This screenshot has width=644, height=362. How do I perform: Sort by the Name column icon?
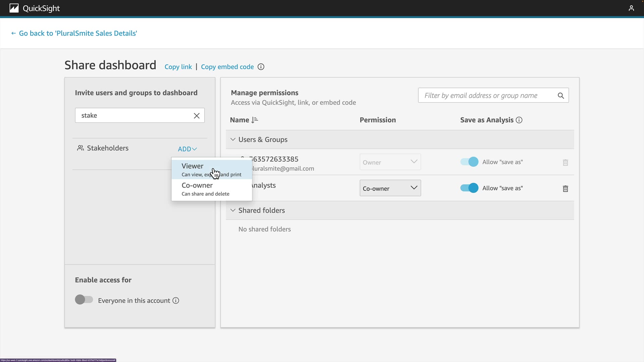[255, 120]
